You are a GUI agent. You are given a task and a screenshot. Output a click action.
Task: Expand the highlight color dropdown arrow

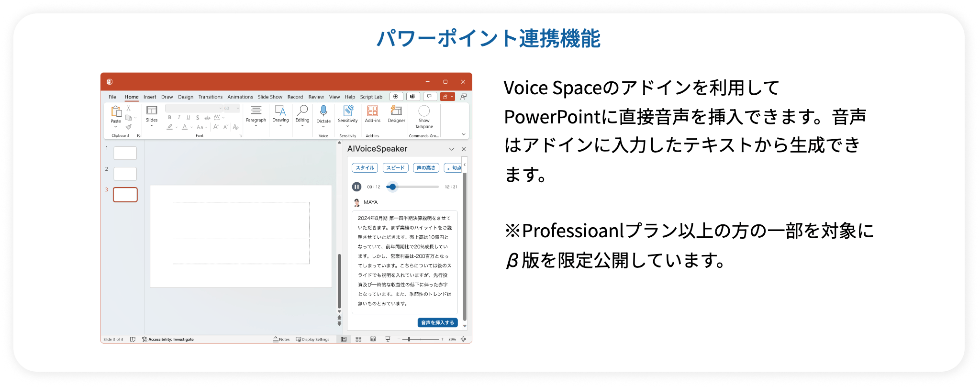coord(177,127)
